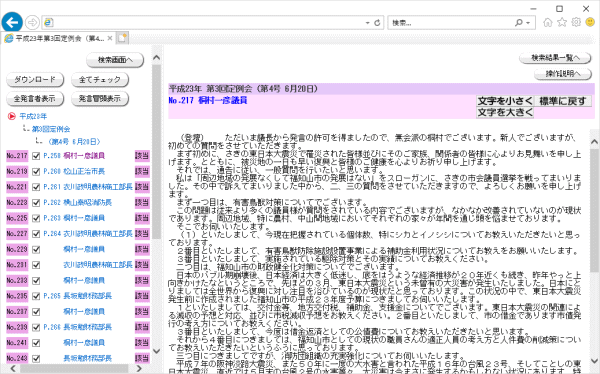Click the 全発言者表示 button
The image size is (600, 374).
tap(35, 99)
